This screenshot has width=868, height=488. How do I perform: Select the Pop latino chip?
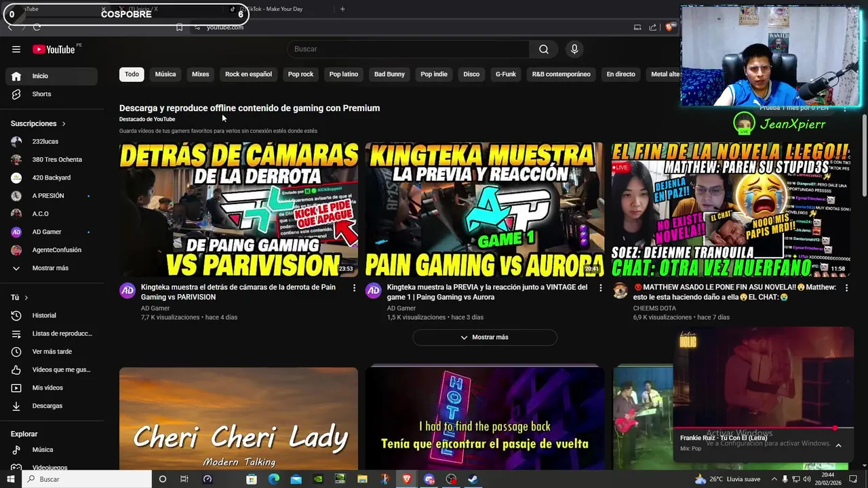tap(344, 74)
